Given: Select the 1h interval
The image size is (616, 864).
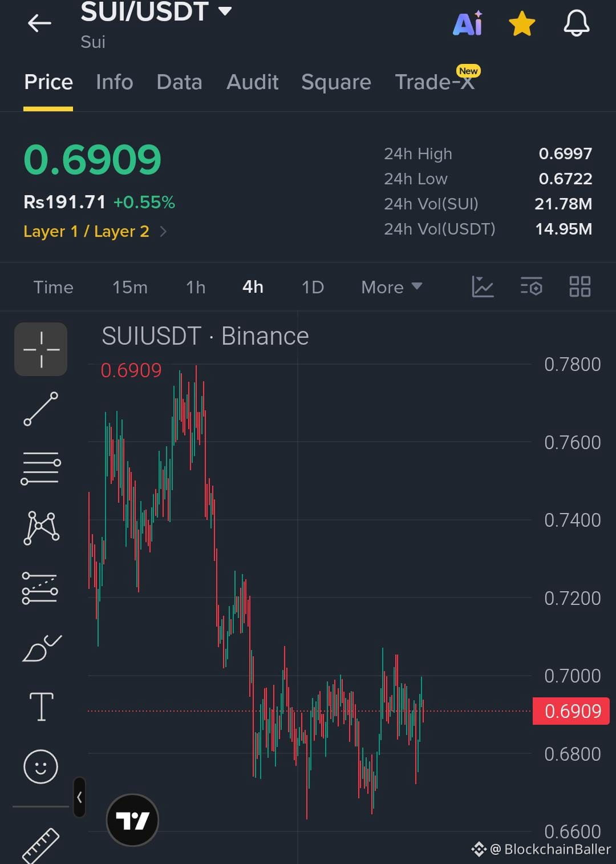Looking at the screenshot, I should 196,287.
